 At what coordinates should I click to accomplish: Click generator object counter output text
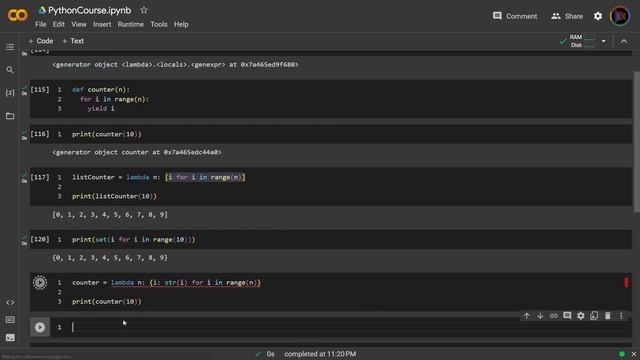(137, 152)
